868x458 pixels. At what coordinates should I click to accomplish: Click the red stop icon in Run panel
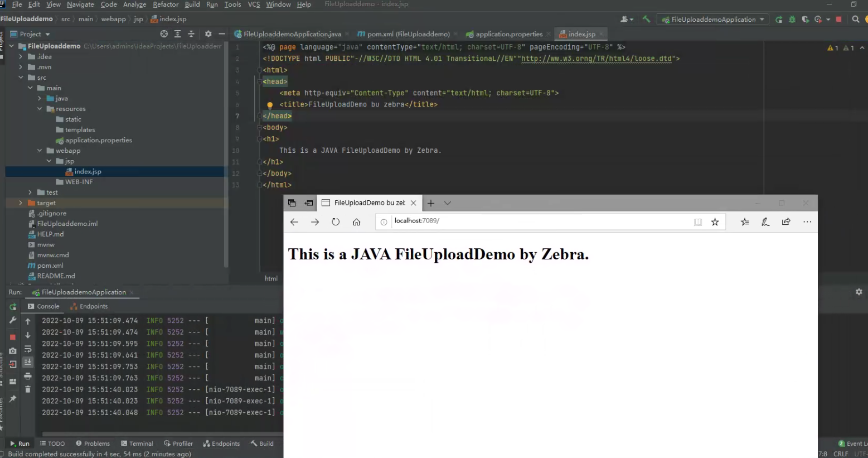coord(13,337)
